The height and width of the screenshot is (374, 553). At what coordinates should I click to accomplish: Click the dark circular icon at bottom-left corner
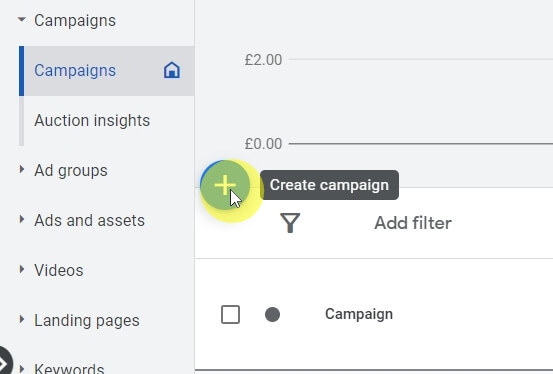tap(4, 362)
